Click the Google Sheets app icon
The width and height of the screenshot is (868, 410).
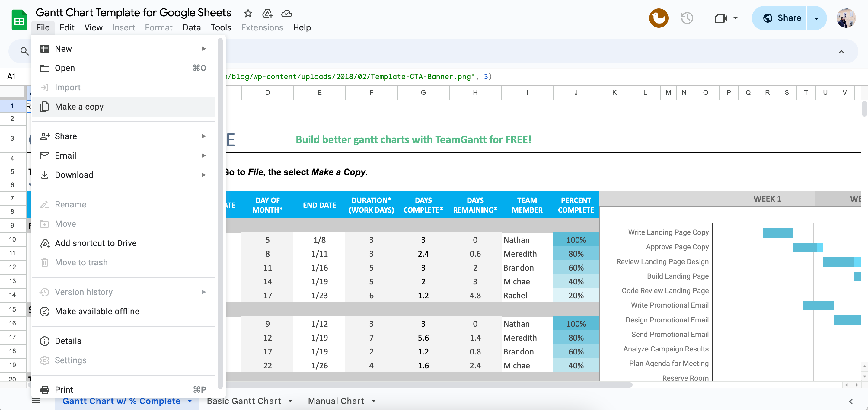[x=20, y=18]
